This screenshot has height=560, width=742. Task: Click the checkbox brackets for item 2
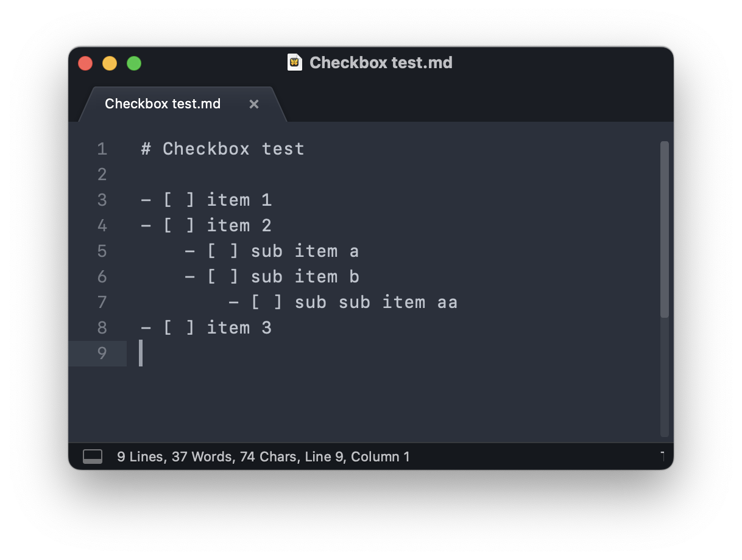(x=179, y=226)
